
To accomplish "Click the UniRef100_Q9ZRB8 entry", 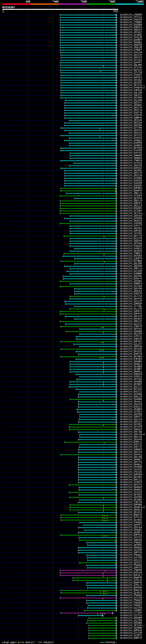I will pos(131,628).
